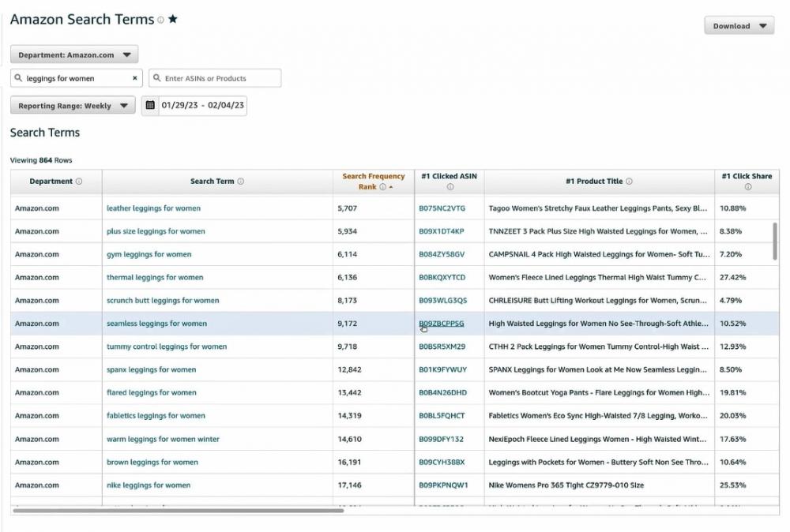This screenshot has width=790, height=532.
Task: Open ASIN B0BSR5XM29 link
Action: (442, 347)
